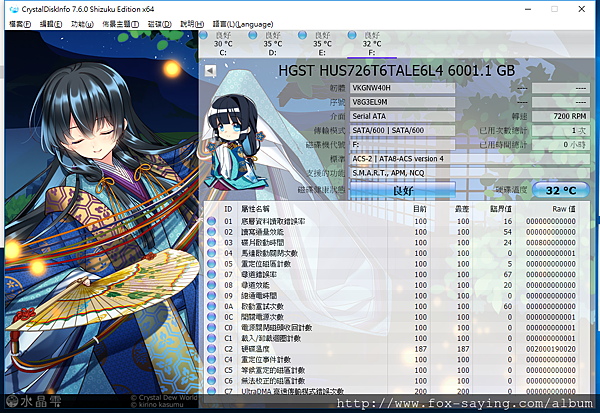Click the CrystalDiskInfo title bar app icon
The width and height of the screenshot is (600, 413).
click(14, 9)
